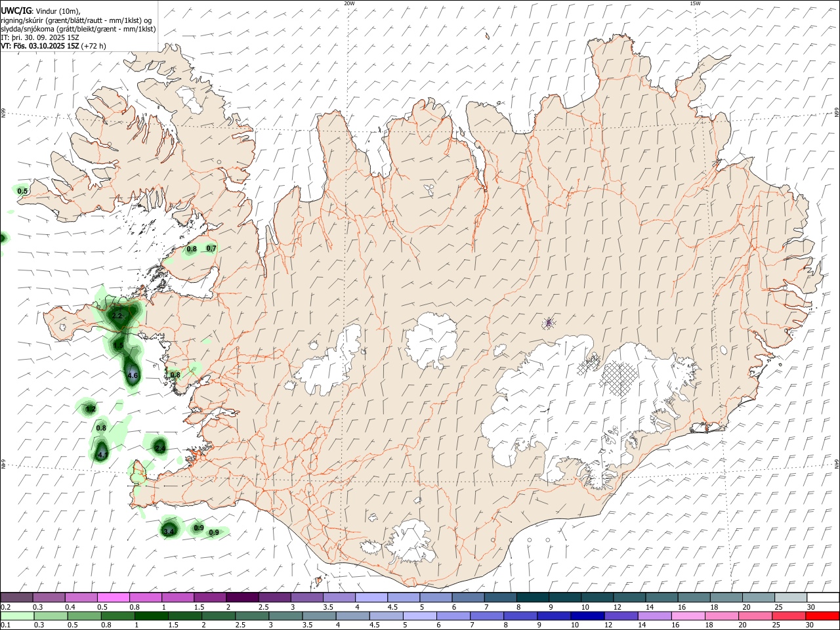Select the dark purple 2–2.5 swatch in upper legend
Image resolution: width=840 pixels, height=630 pixels.
(242, 598)
